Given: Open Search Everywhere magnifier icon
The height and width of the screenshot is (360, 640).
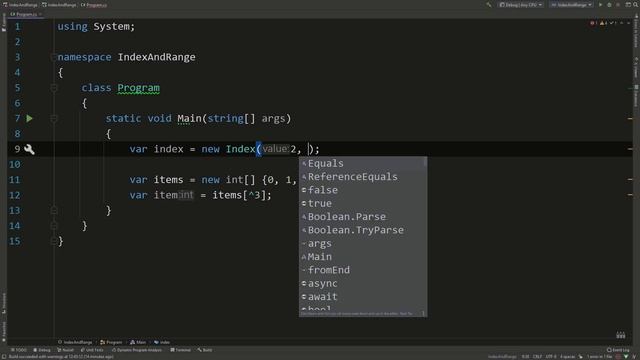Looking at the screenshot, I should (636, 5).
